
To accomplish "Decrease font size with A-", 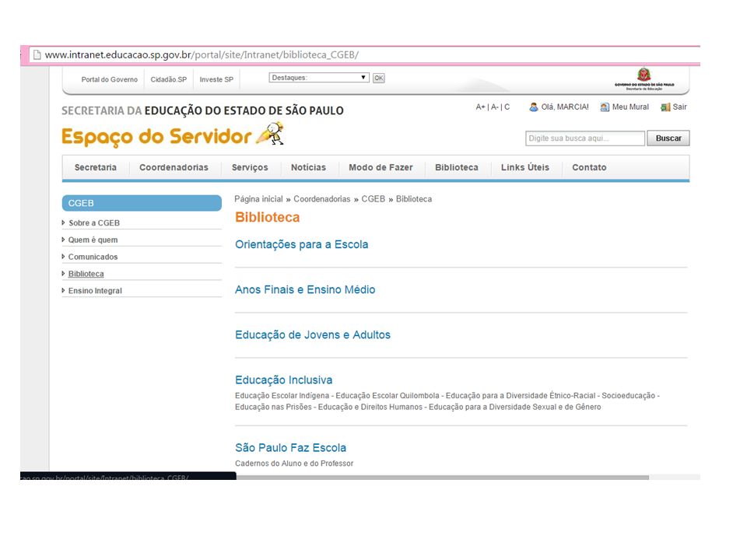I will (x=495, y=107).
